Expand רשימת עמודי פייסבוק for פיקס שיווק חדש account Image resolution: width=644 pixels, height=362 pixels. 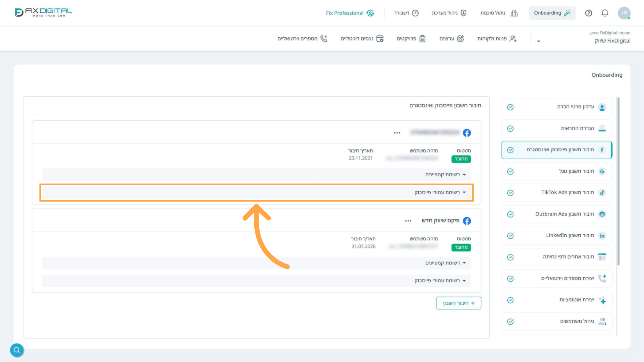[256, 280]
